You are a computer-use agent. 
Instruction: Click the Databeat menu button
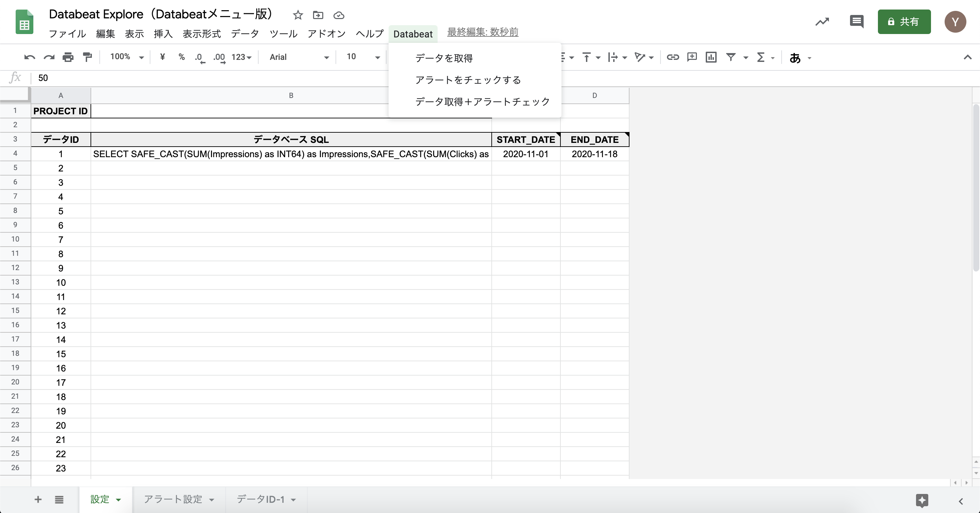tap(413, 34)
